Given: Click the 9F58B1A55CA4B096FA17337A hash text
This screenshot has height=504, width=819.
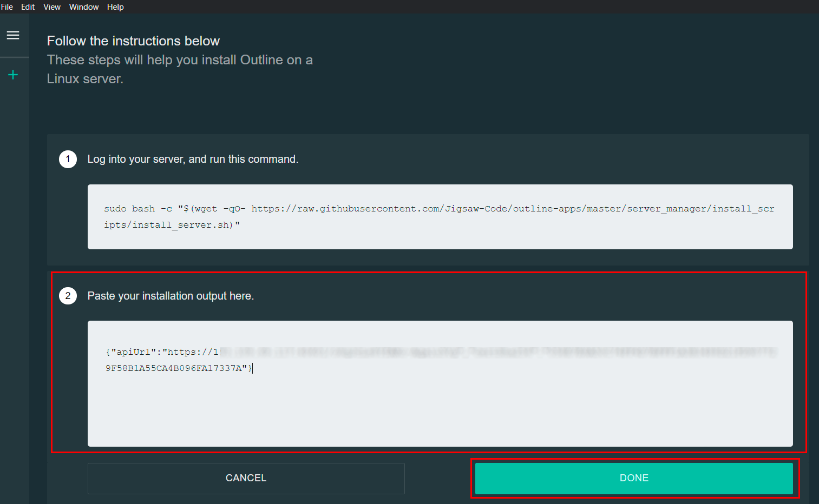Looking at the screenshot, I should click(173, 368).
